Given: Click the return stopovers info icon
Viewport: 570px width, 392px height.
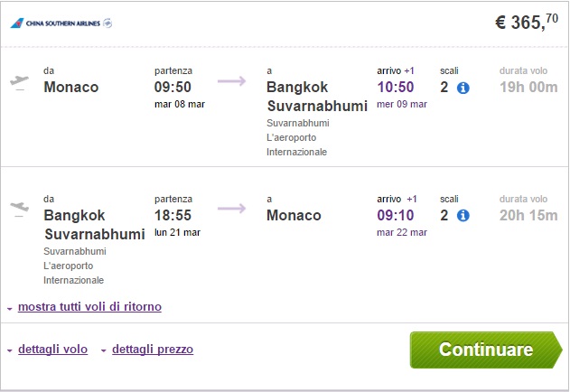Looking at the screenshot, I should pyautogui.click(x=463, y=215).
